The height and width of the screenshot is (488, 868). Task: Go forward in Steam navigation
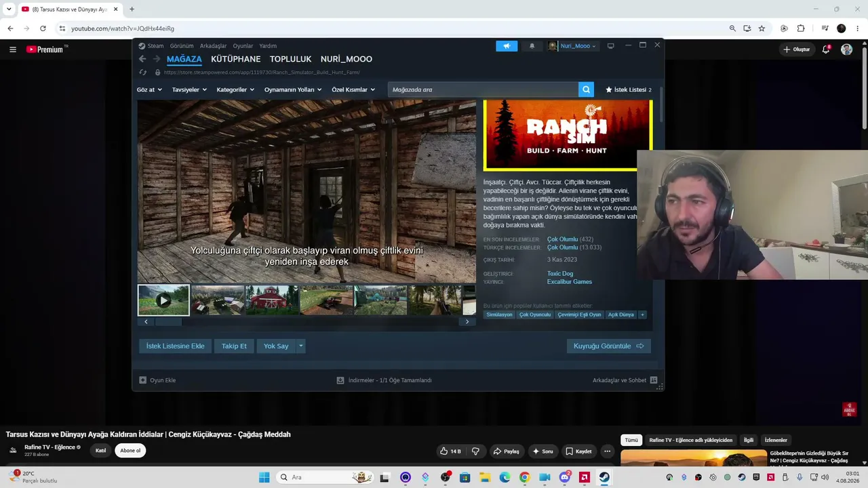point(157,59)
